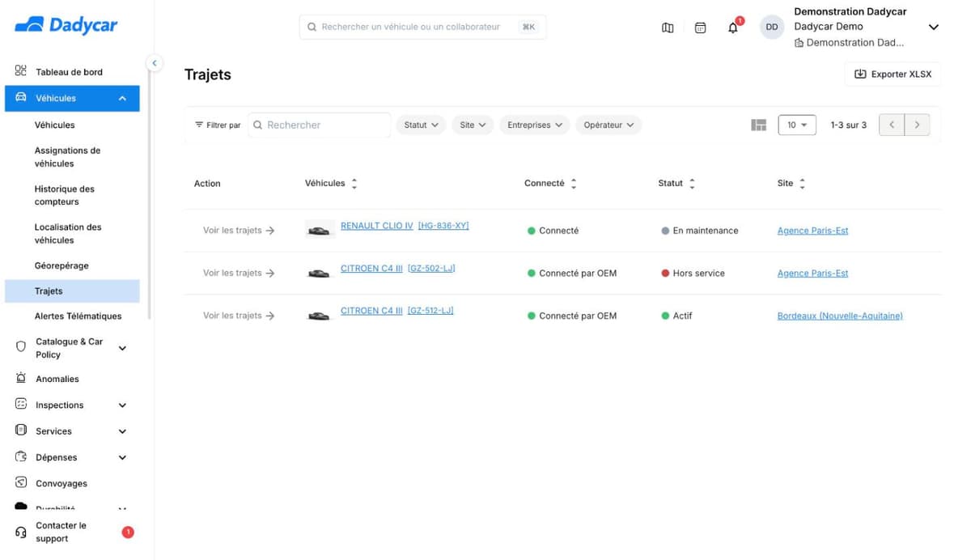Open the rows-per-page 10 dropdown

coord(797,125)
